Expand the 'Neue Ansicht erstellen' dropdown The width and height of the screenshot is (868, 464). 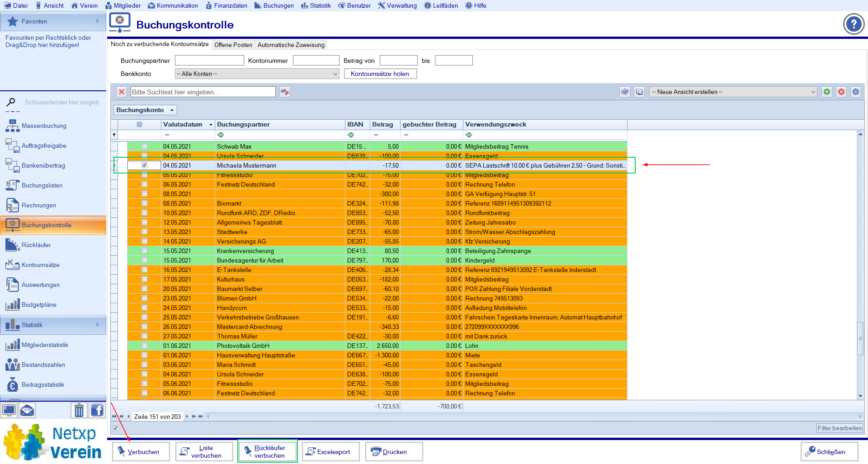(733, 92)
